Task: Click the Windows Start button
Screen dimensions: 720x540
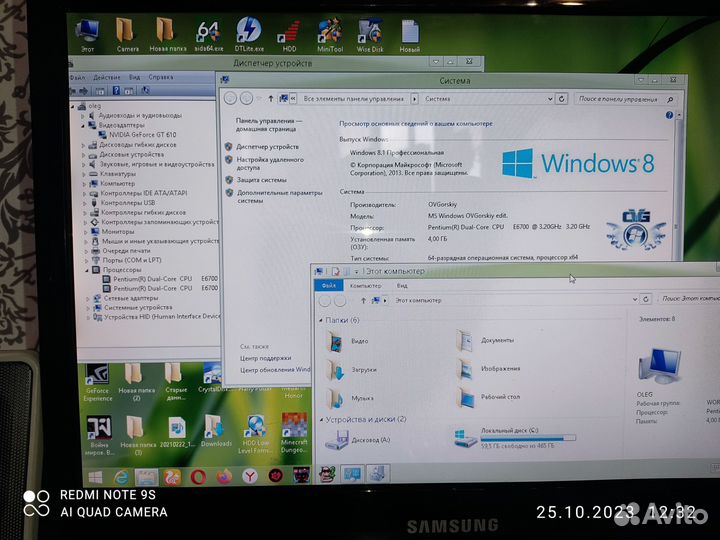Action: (x=95, y=478)
